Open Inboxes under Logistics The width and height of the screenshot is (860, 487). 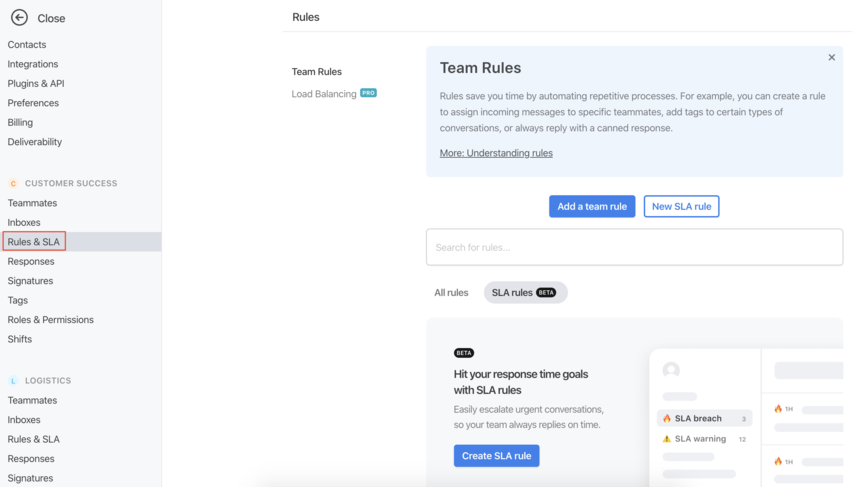[x=24, y=420]
